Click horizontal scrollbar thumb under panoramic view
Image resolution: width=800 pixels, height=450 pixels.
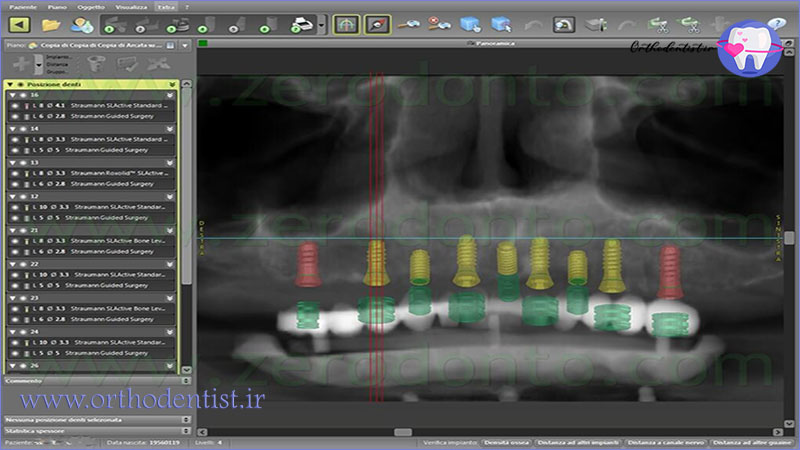[403, 432]
